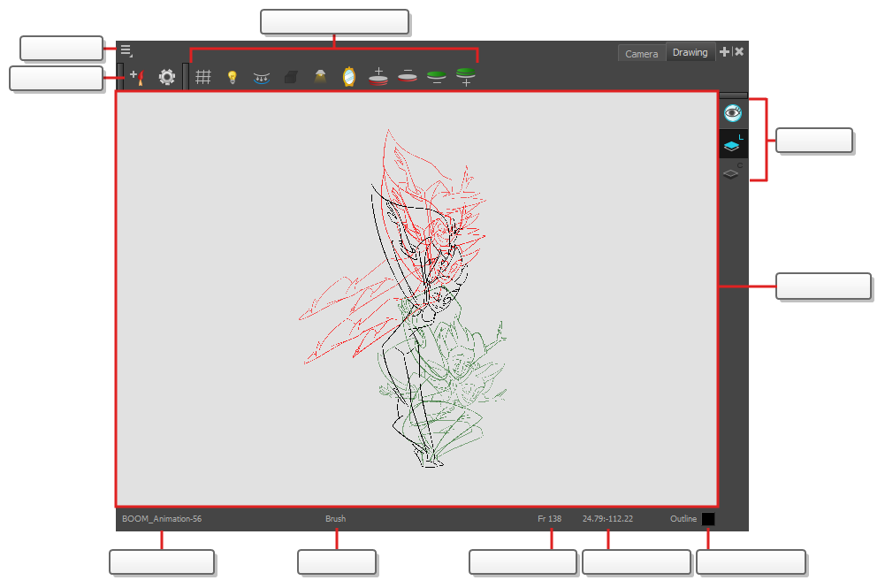885x588 pixels.
Task: Click the dark cube toolbar icon
Action: click(x=290, y=78)
